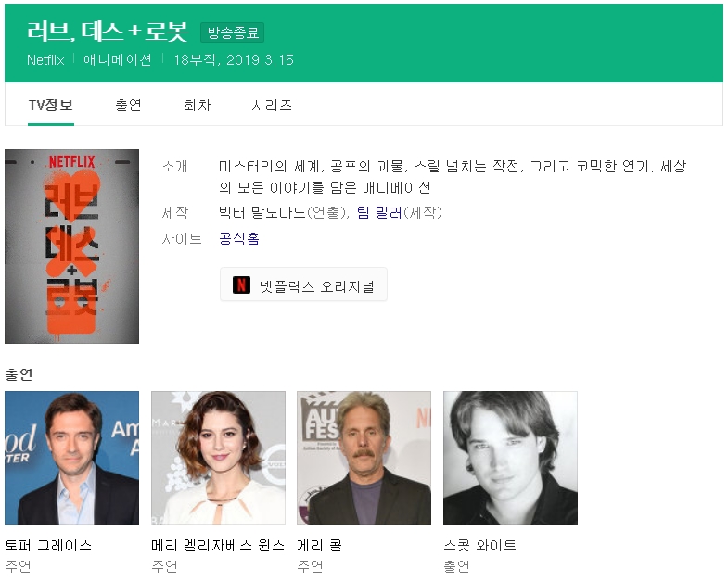Click 메리 엘리자베스 윈스 name link

[217, 545]
